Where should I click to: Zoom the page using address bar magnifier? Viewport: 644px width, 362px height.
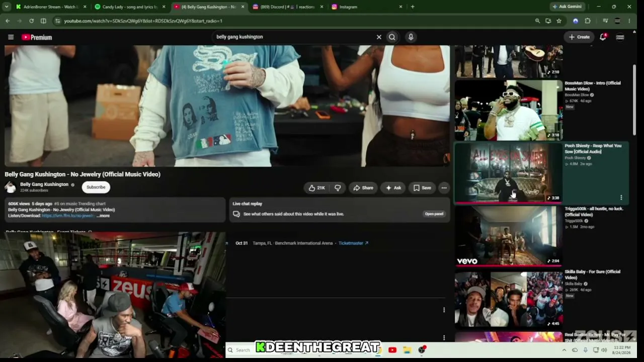[537, 21]
